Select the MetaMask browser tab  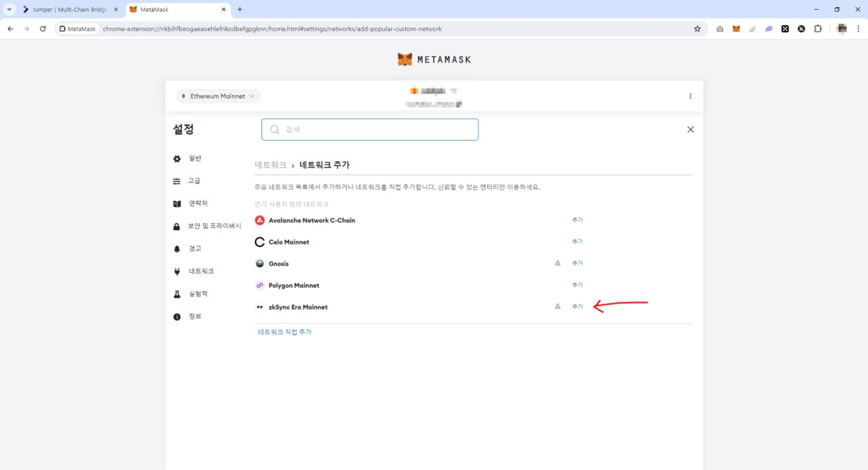178,10
